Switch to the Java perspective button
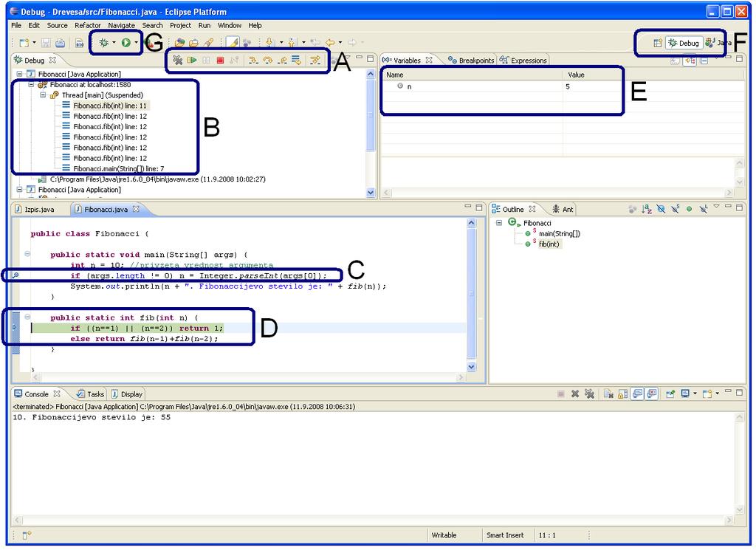The image size is (756, 550). point(718,43)
